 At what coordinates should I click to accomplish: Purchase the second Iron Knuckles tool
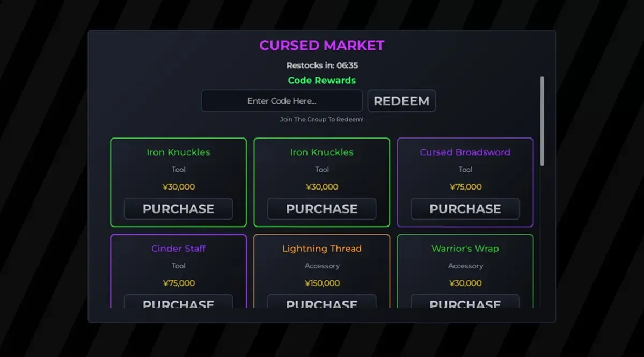pos(321,209)
